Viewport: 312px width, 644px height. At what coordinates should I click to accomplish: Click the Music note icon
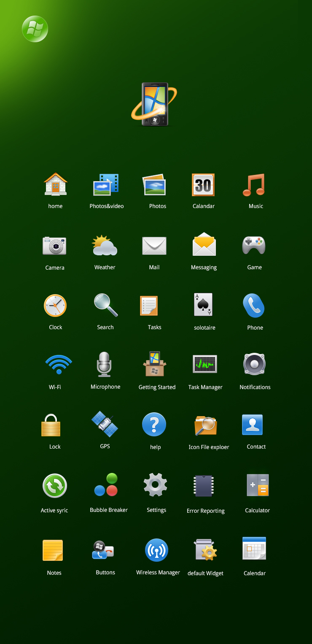[x=254, y=184]
